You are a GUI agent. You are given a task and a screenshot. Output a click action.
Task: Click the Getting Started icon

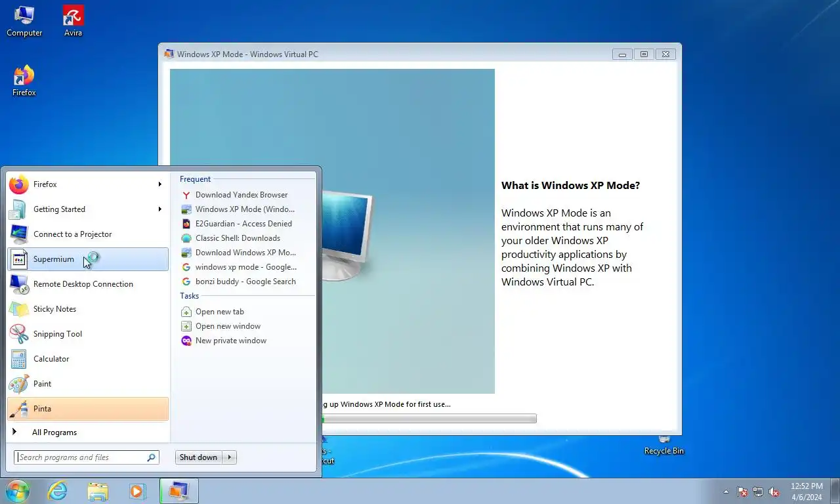coord(18,209)
